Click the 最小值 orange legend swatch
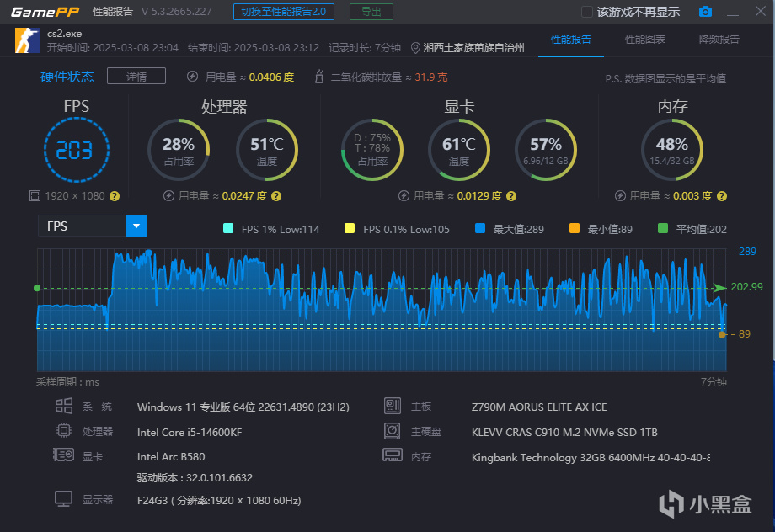 coord(575,228)
